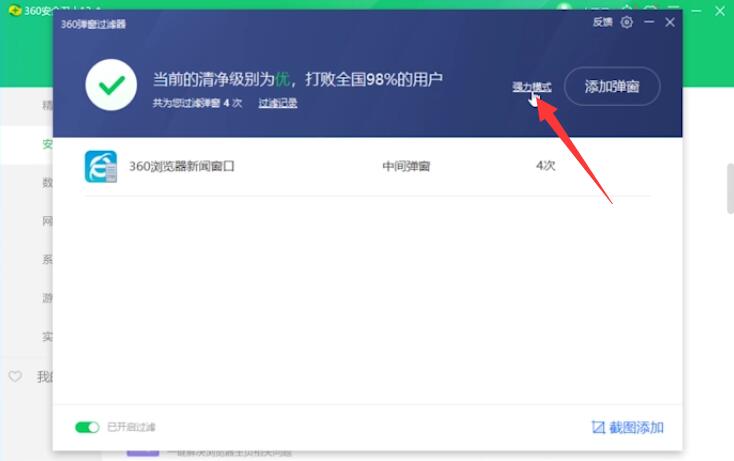Open the popup filter settings gear
Image resolution: width=734 pixels, height=461 pixels.
click(x=626, y=22)
